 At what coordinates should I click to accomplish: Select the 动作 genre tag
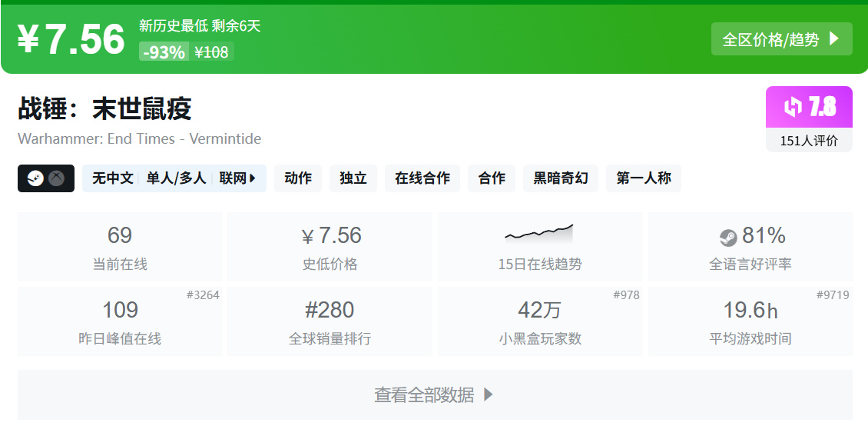coord(298,178)
